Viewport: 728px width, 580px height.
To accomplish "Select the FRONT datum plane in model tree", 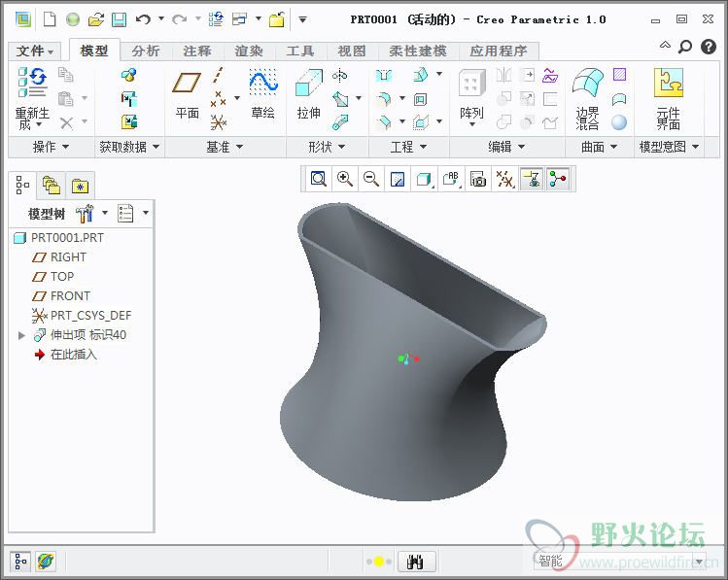I will [70, 296].
